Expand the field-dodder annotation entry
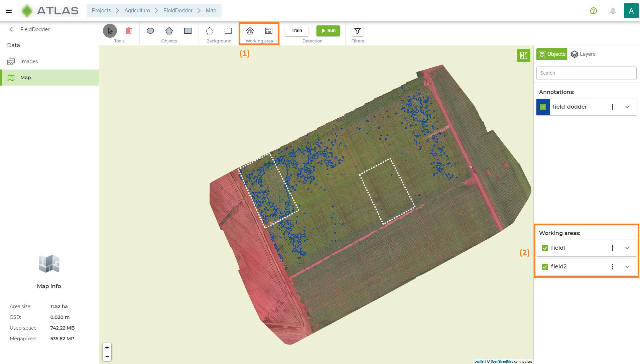This screenshot has width=640, height=364. pyautogui.click(x=627, y=107)
